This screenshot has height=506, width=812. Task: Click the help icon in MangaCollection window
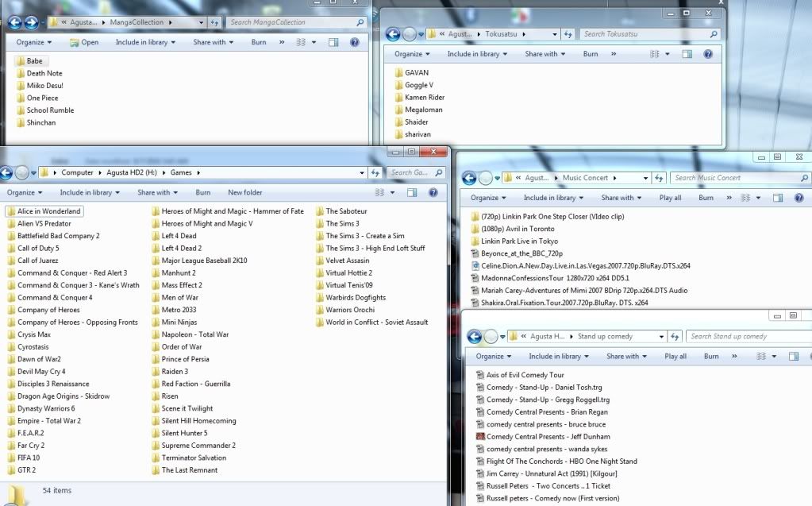pyautogui.click(x=354, y=43)
